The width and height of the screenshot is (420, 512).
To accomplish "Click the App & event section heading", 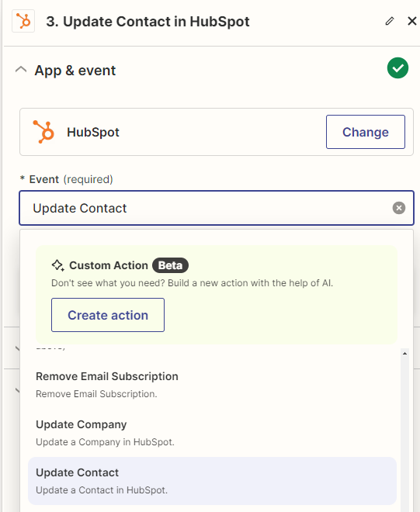I will pos(75,71).
